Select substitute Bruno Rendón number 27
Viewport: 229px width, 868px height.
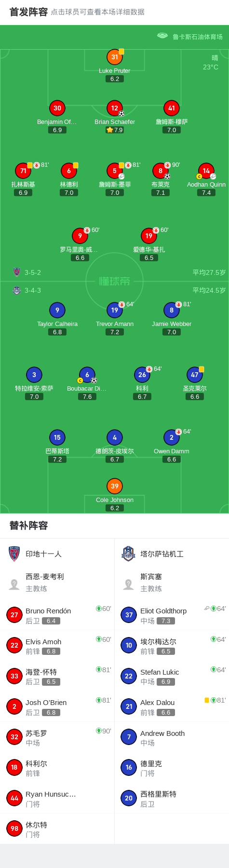pos(14,615)
